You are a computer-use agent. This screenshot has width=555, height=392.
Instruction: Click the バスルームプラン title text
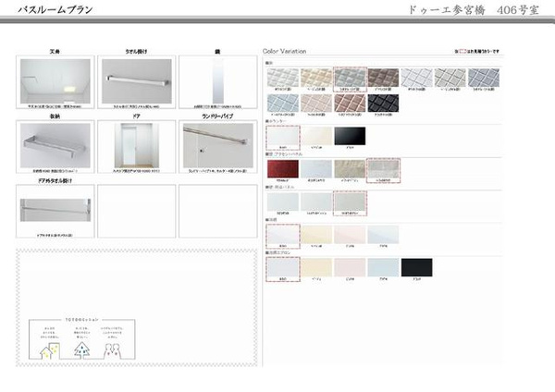[54, 8]
